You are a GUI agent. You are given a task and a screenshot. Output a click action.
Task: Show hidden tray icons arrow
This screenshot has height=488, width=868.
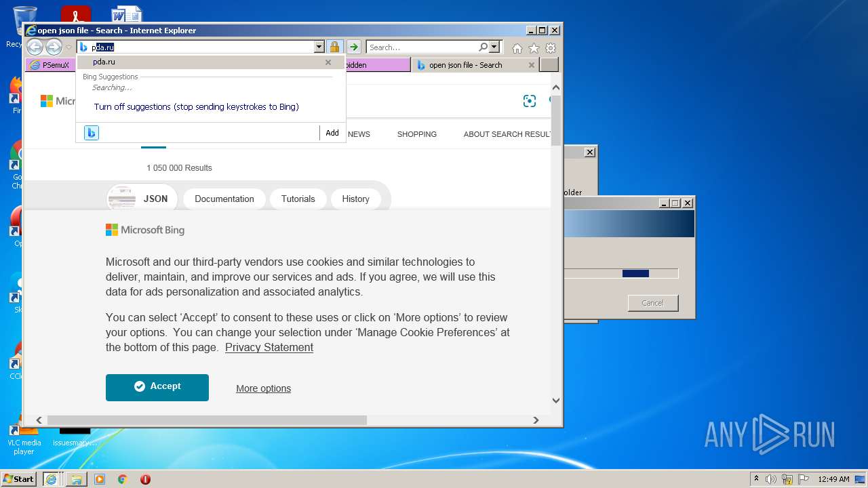click(x=757, y=479)
